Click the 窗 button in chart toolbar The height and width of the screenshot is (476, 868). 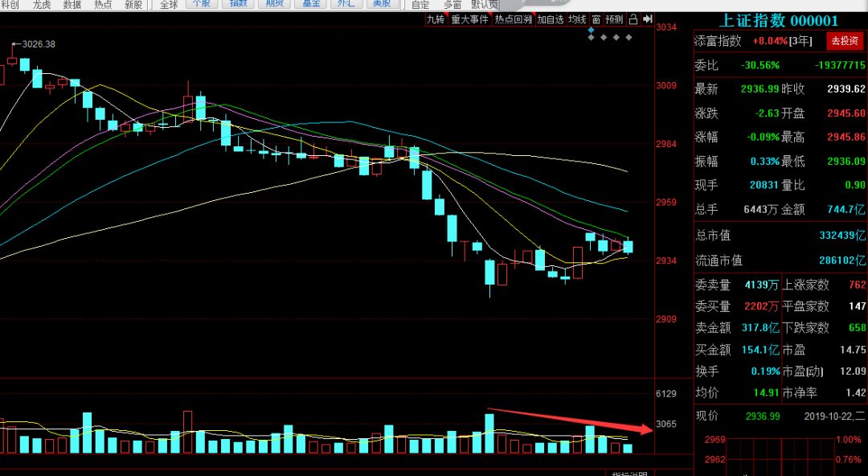[x=596, y=19]
